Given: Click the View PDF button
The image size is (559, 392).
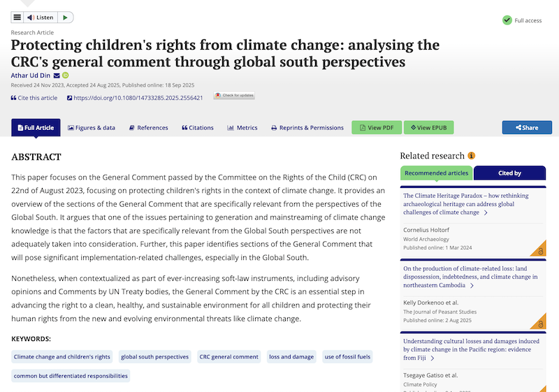Looking at the screenshot, I should [377, 128].
